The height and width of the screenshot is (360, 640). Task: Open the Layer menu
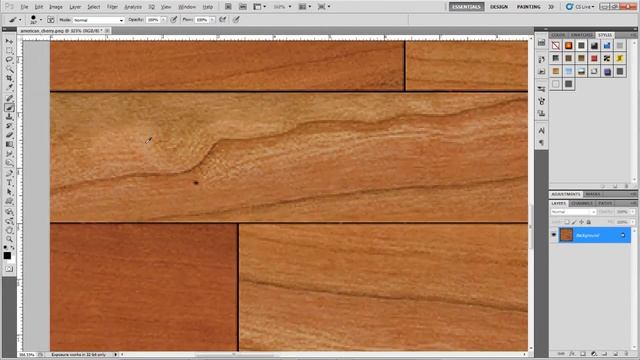tap(75, 7)
